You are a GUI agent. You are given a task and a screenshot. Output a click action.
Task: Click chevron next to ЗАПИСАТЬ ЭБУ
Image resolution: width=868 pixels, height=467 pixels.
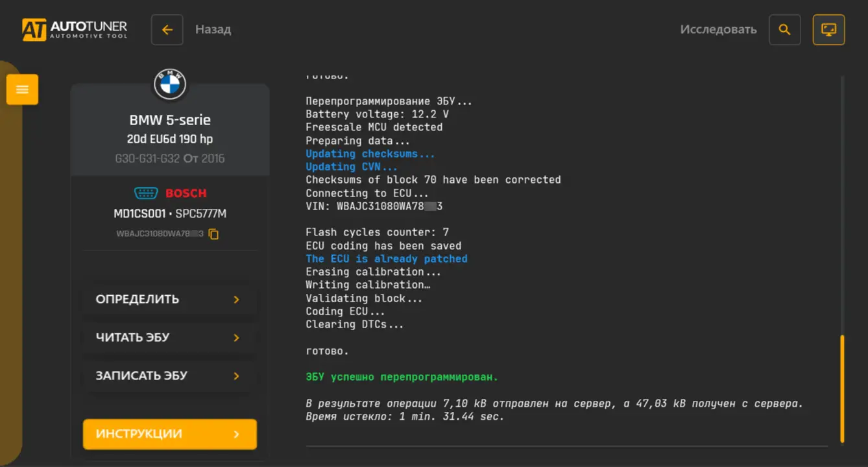tap(237, 376)
